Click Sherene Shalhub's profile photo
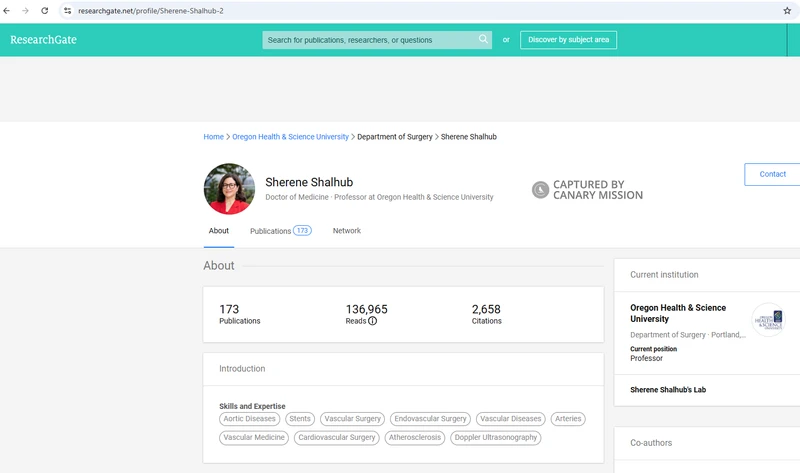 click(x=229, y=189)
